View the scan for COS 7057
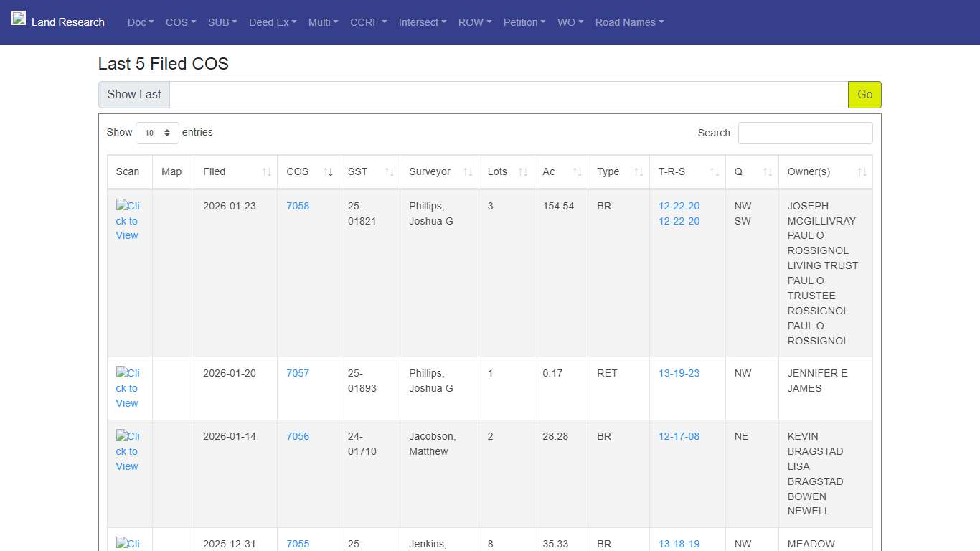This screenshot has width=980, height=551. 128,388
